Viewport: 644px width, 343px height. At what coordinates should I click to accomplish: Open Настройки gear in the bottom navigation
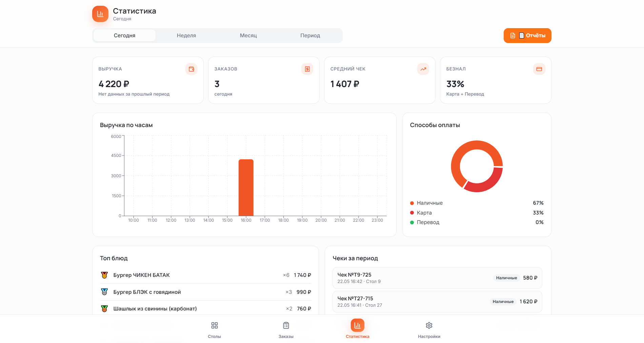[429, 329]
